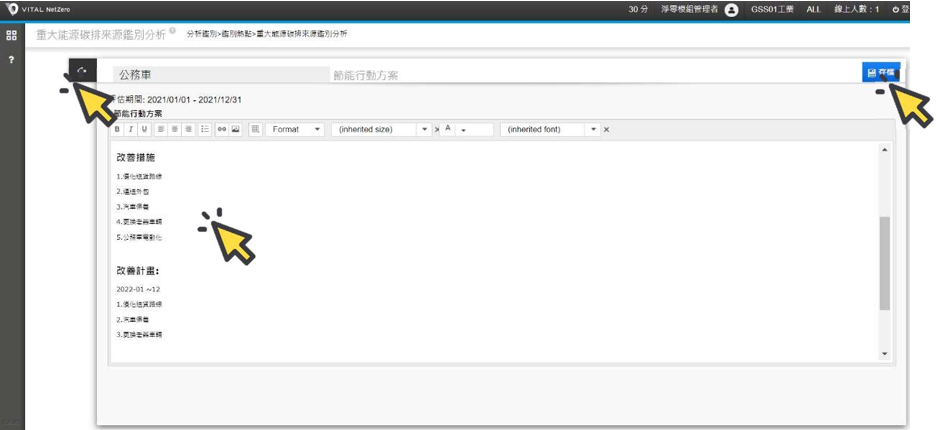Insert a bulleted list in the editor
This screenshot has height=430, width=937.
[204, 130]
